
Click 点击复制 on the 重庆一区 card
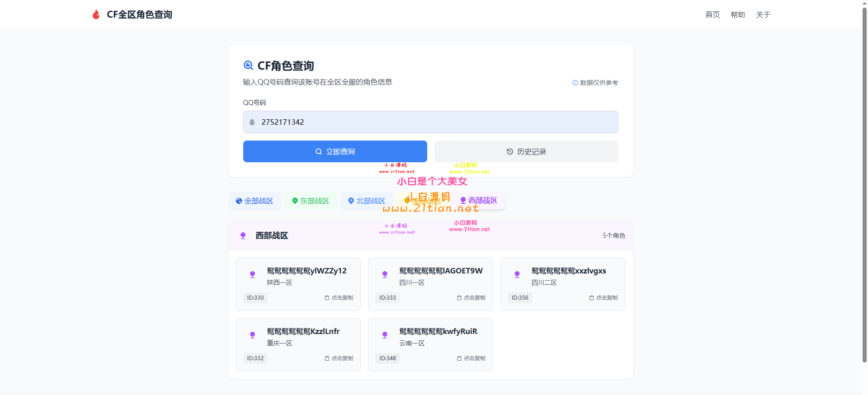(339, 358)
